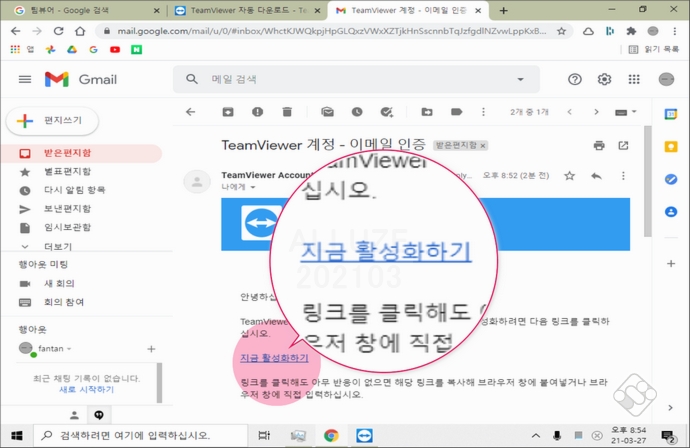Click the 메일 검색 search field
Image resolution: width=690 pixels, height=448 pixels.
coord(356,79)
